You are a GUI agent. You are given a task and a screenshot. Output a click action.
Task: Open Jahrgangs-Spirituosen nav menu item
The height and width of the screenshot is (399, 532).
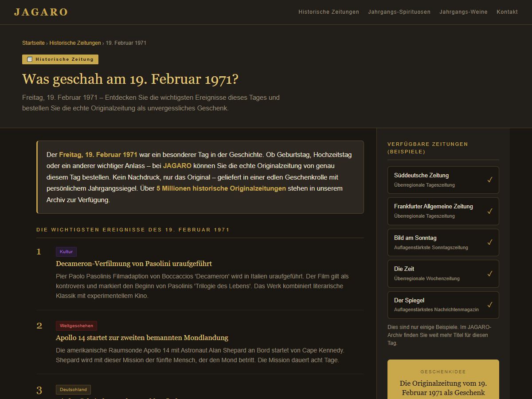(x=399, y=12)
